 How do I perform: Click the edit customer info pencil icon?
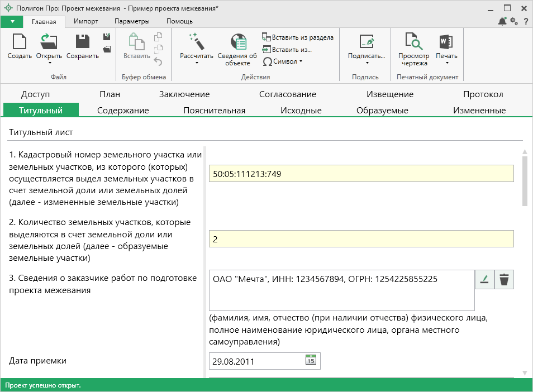[x=484, y=280]
